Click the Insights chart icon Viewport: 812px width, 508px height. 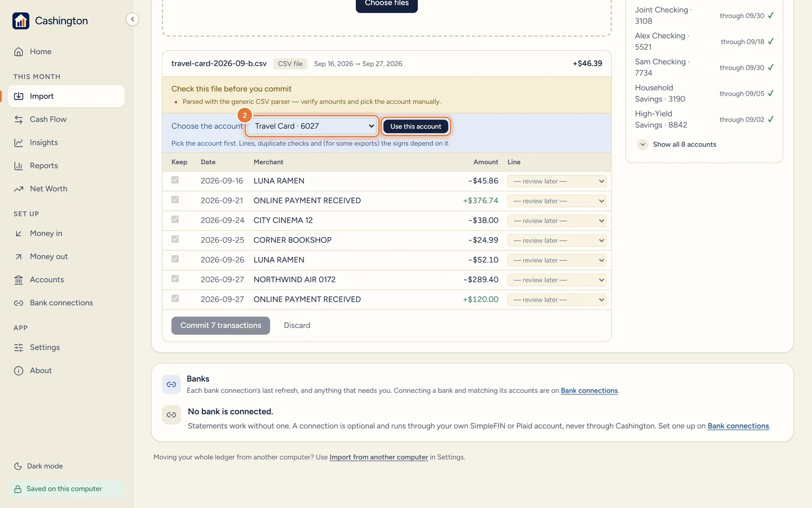pyautogui.click(x=19, y=143)
